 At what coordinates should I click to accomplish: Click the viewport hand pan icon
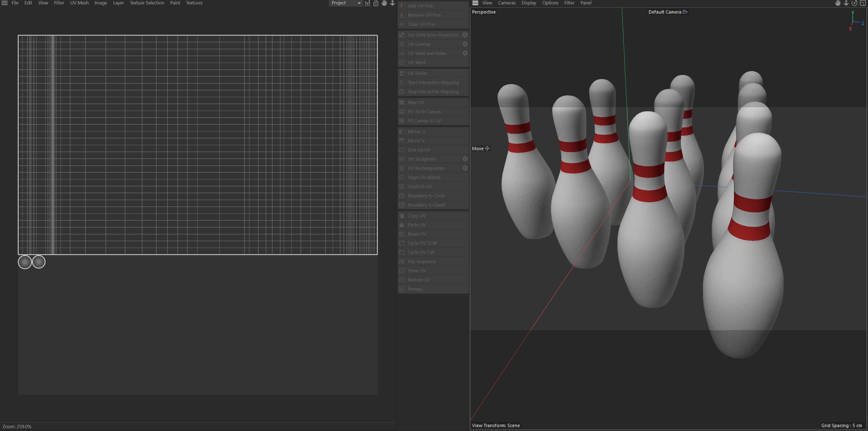pyautogui.click(x=838, y=3)
